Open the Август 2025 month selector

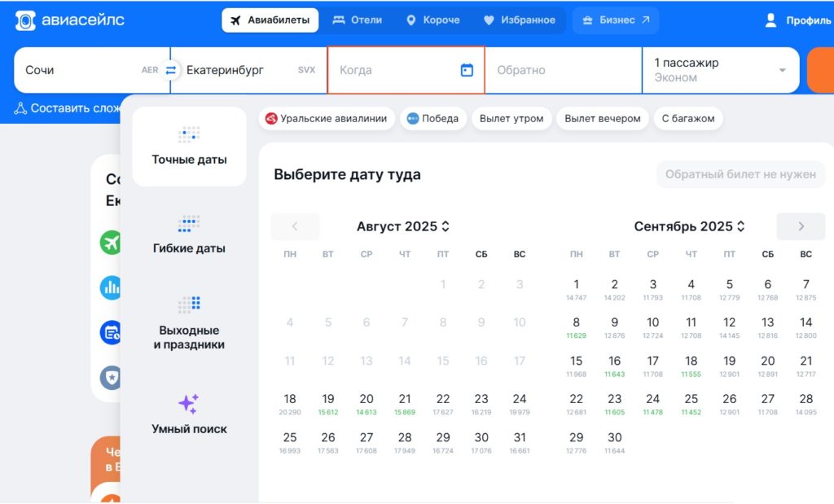pyautogui.click(x=402, y=226)
